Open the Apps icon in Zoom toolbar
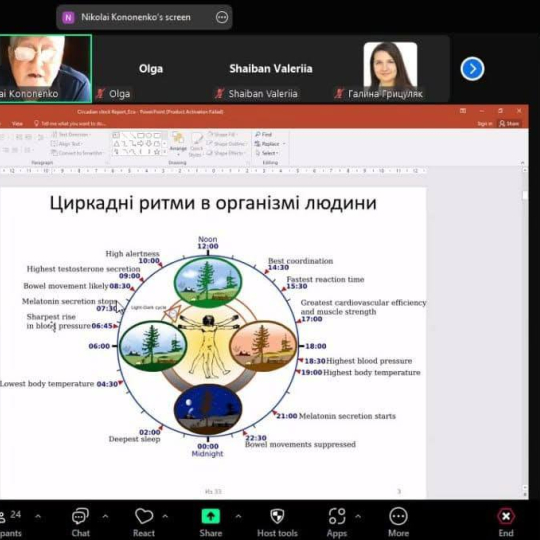540x540 pixels. [337, 516]
